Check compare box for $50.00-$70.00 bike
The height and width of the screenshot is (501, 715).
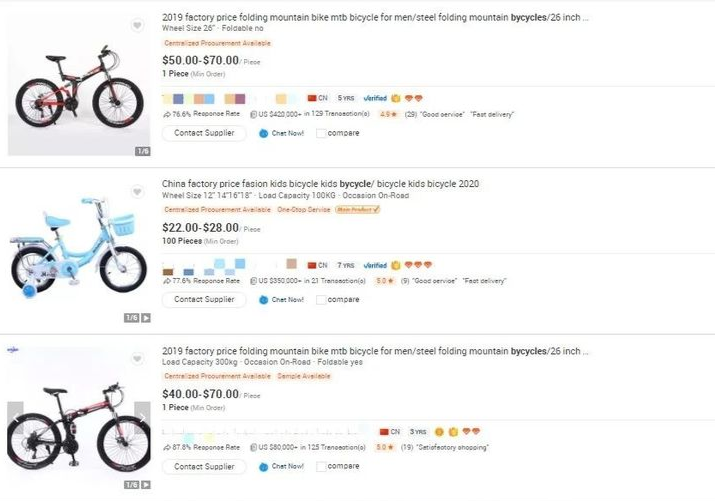coord(321,133)
